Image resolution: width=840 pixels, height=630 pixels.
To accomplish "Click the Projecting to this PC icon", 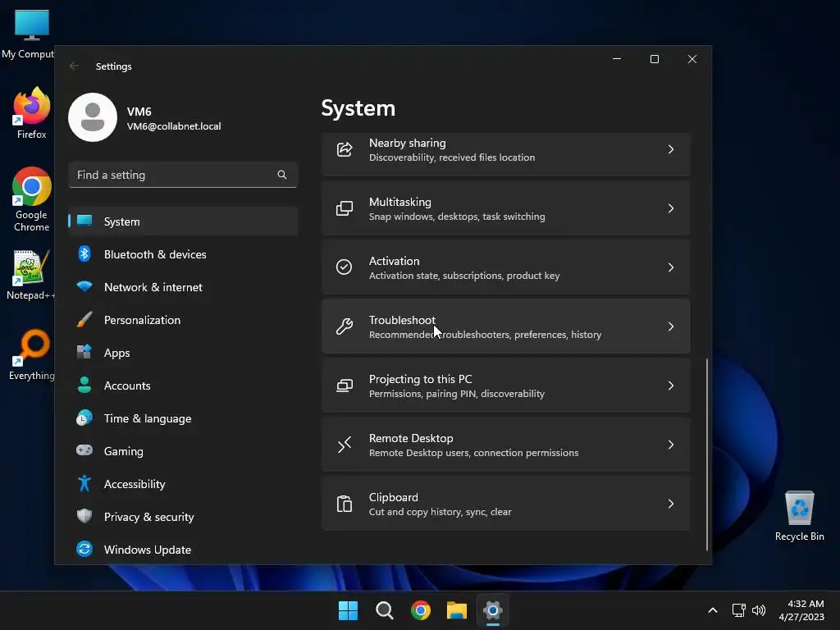I will [345, 386].
